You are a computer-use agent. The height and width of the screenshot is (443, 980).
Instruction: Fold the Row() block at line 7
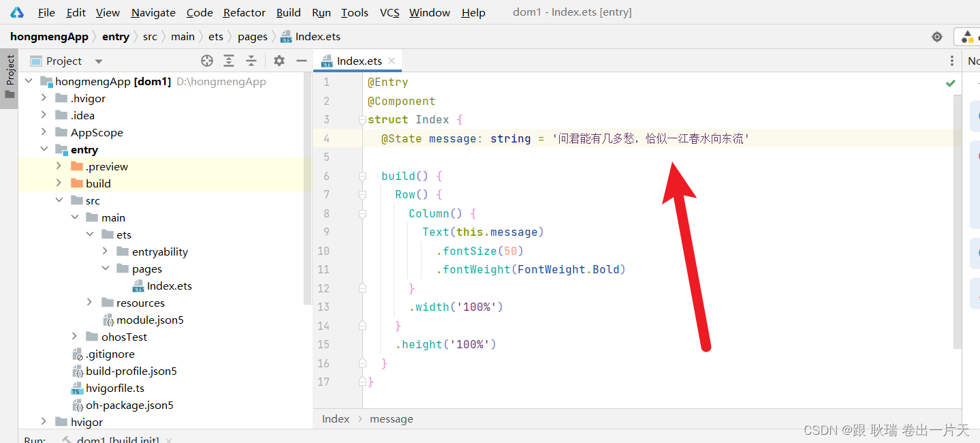(x=362, y=195)
